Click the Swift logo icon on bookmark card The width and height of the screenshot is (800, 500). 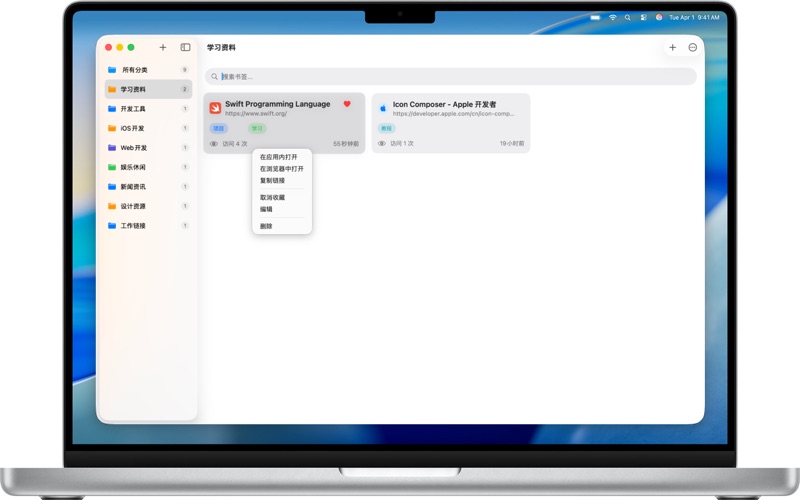coord(215,108)
